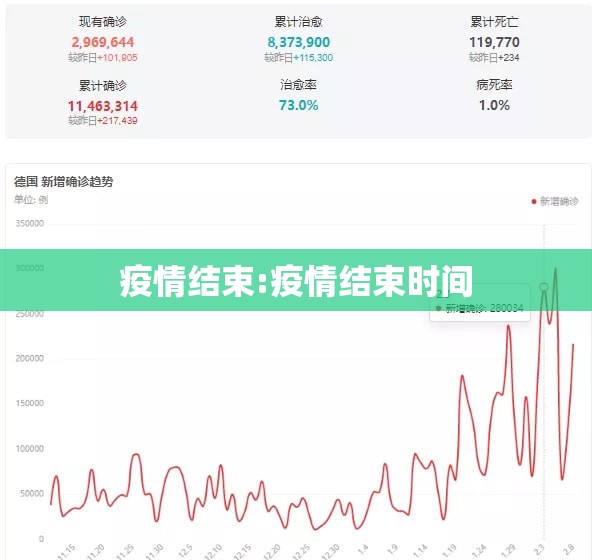
Task: Click the 现有确诊 label
Action: 103,22
